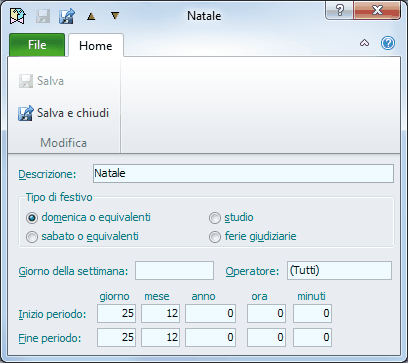The width and height of the screenshot is (408, 363).
Task: Select the studio radio button
Action: (215, 218)
